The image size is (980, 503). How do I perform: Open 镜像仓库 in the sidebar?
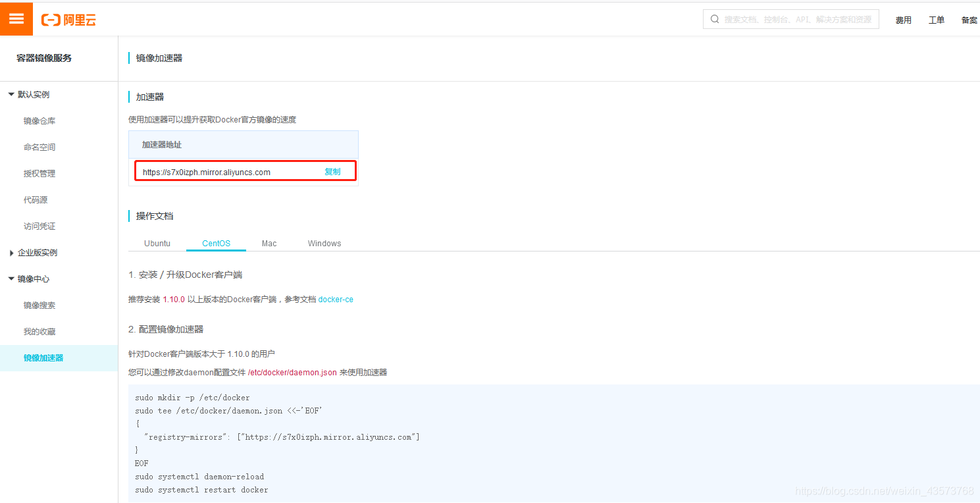[x=39, y=121]
